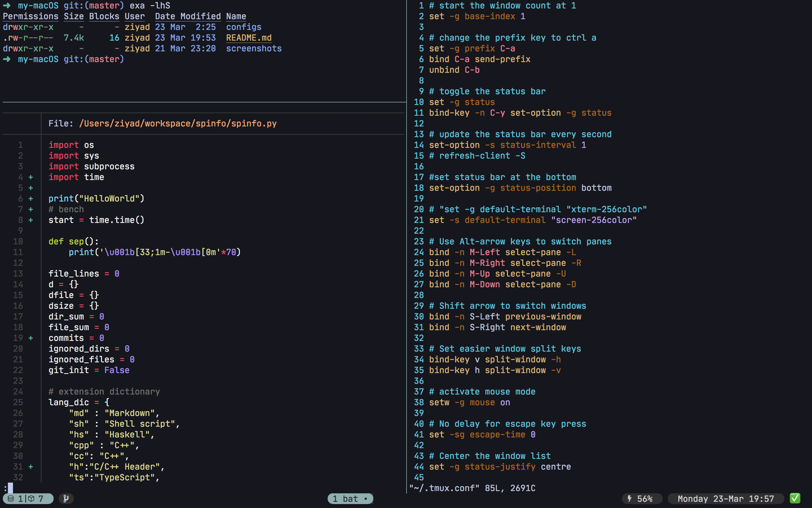Click the ':' command prompt in bat pager
The image size is (812, 508).
pyautogui.click(x=5, y=488)
